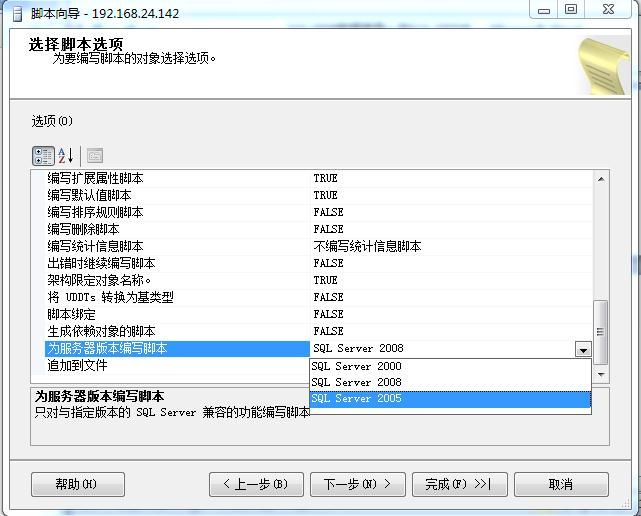Image resolution: width=641 pixels, height=516 pixels.
Task: Sort options alphabetically with A-Z icon
Action: (66, 156)
